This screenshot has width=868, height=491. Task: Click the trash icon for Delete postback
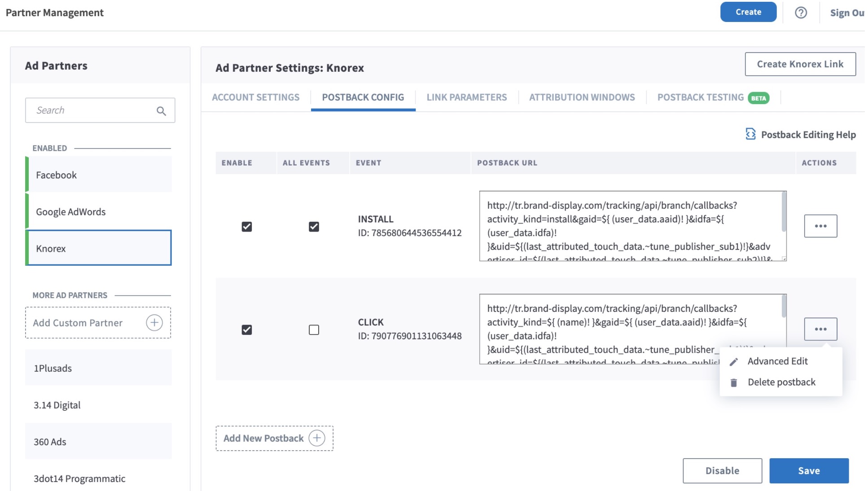tap(734, 383)
